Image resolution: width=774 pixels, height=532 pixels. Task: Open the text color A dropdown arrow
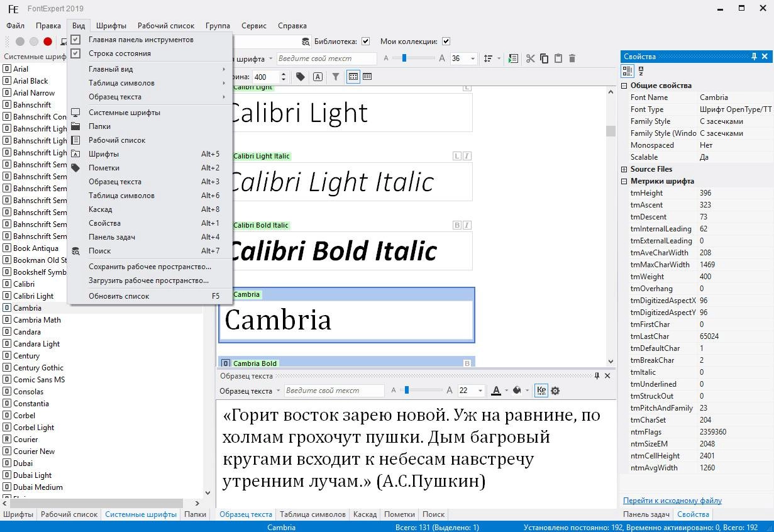(506, 391)
